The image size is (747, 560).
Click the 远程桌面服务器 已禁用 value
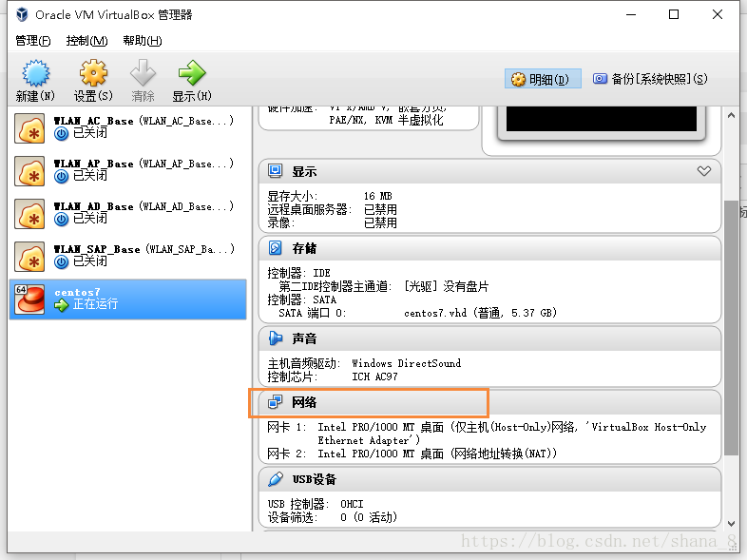380,209
